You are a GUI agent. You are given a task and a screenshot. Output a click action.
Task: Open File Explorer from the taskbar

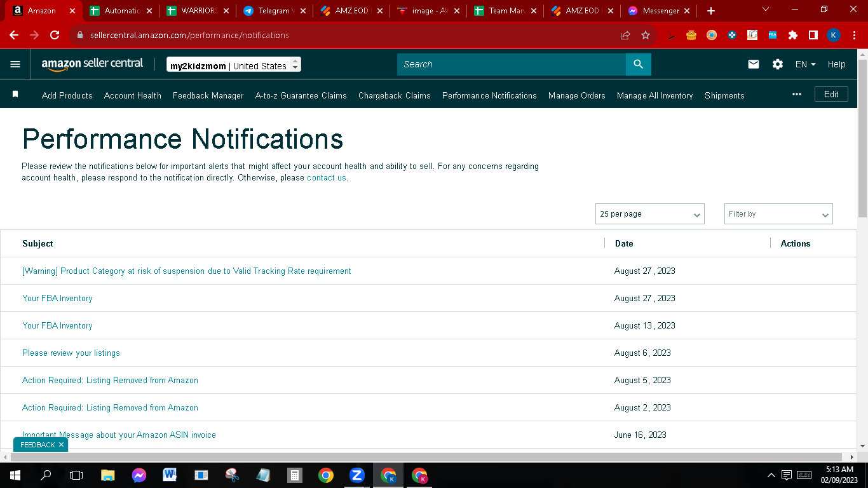tap(107, 475)
